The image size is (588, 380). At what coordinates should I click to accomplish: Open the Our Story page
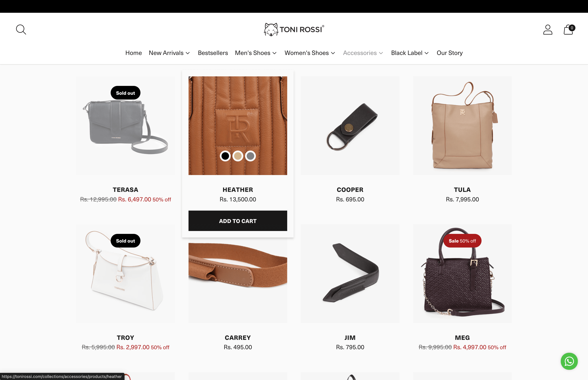pyautogui.click(x=450, y=53)
